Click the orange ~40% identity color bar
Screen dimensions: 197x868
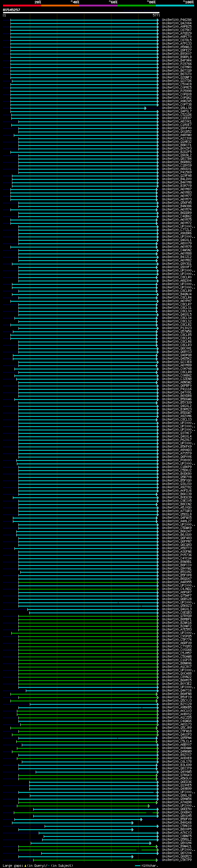60,6
